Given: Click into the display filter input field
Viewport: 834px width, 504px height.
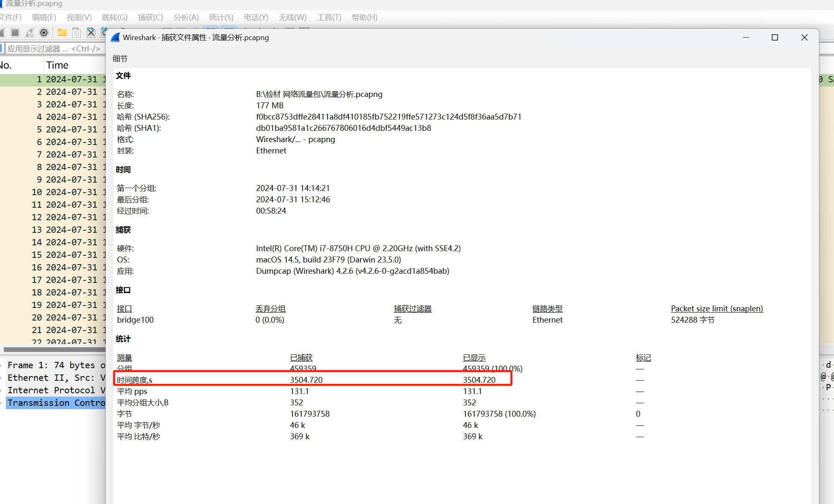Looking at the screenshot, I should coord(54,49).
